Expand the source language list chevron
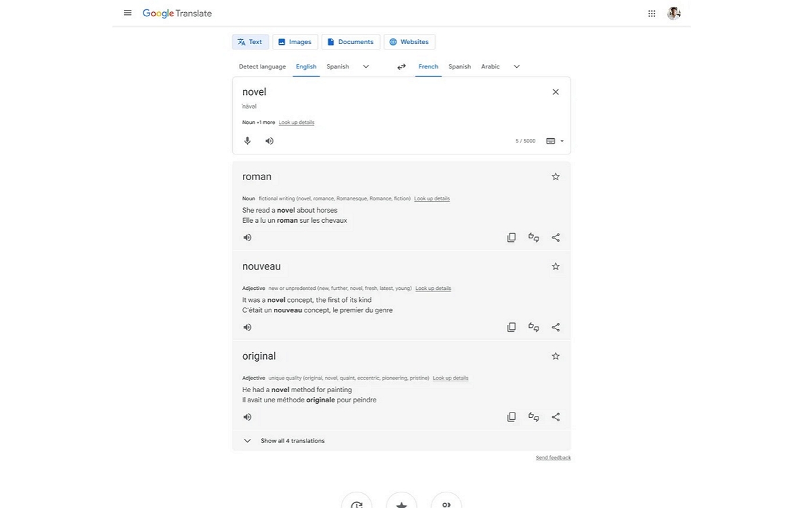Viewport: 812px width, 508px height. (x=366, y=66)
